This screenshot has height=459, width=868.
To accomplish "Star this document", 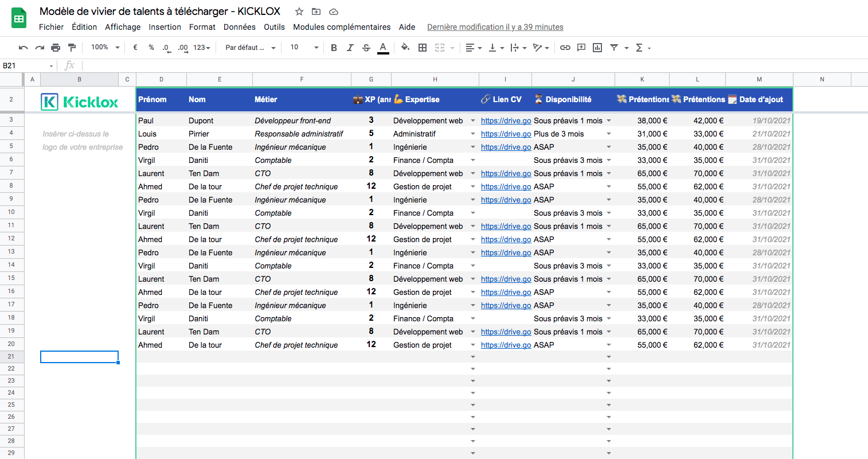I will (x=299, y=11).
